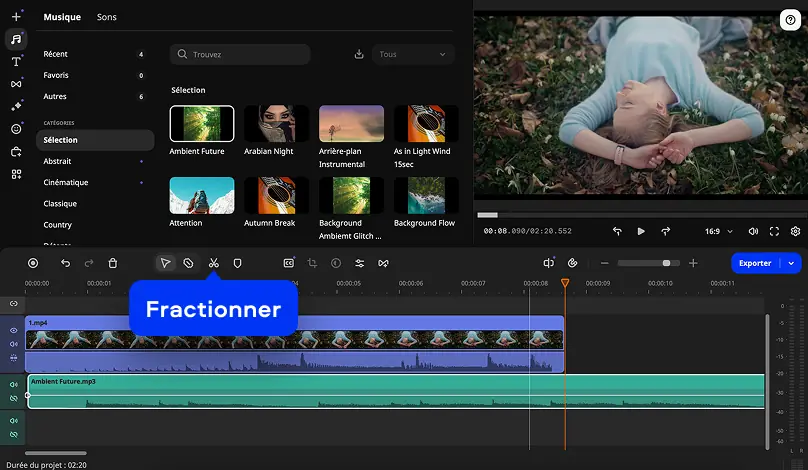The width and height of the screenshot is (808, 470).
Task: Click the timeline zoom slider
Action: pyautogui.click(x=649, y=263)
